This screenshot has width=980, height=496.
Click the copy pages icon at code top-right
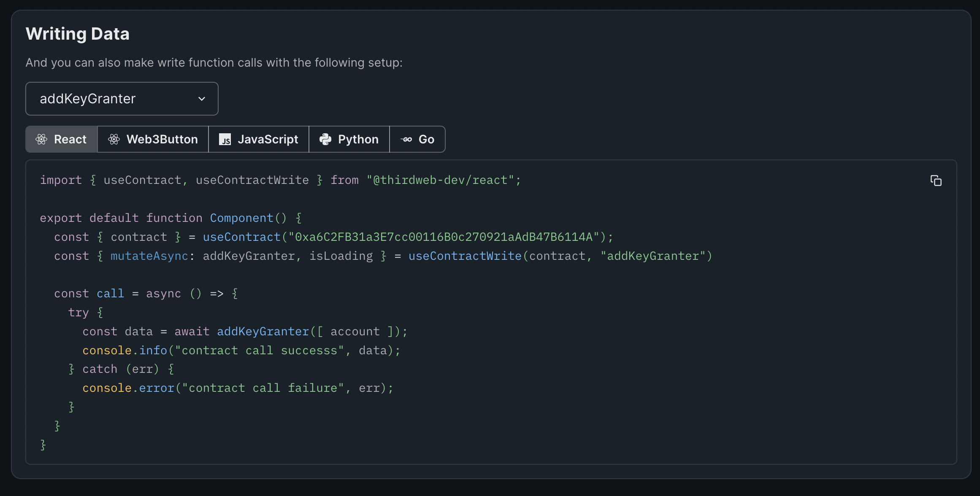tap(936, 181)
